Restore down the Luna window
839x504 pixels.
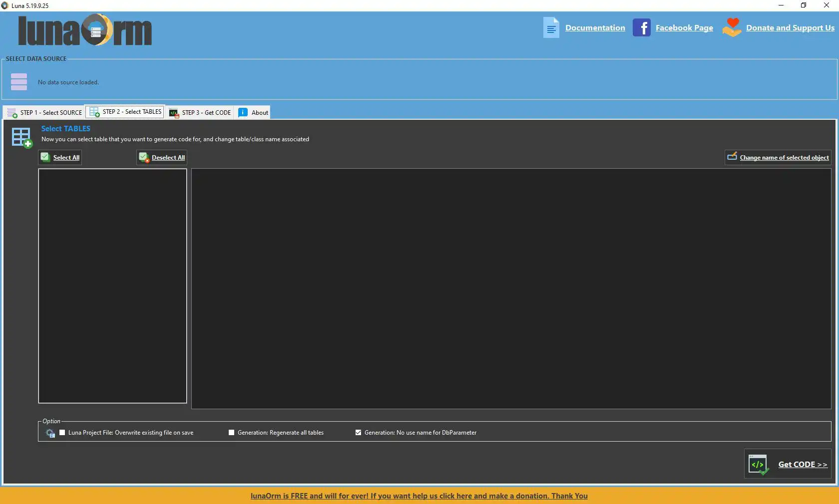[804, 5]
